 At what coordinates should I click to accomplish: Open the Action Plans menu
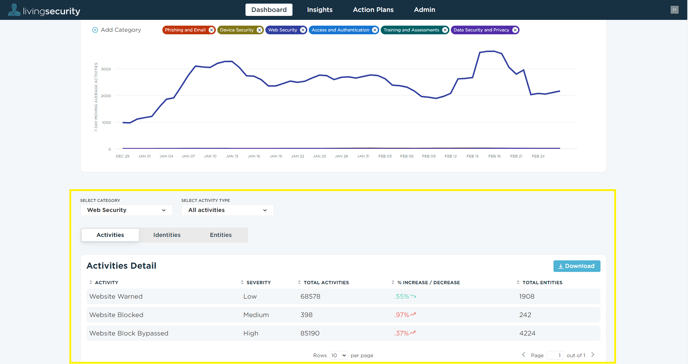pos(373,10)
